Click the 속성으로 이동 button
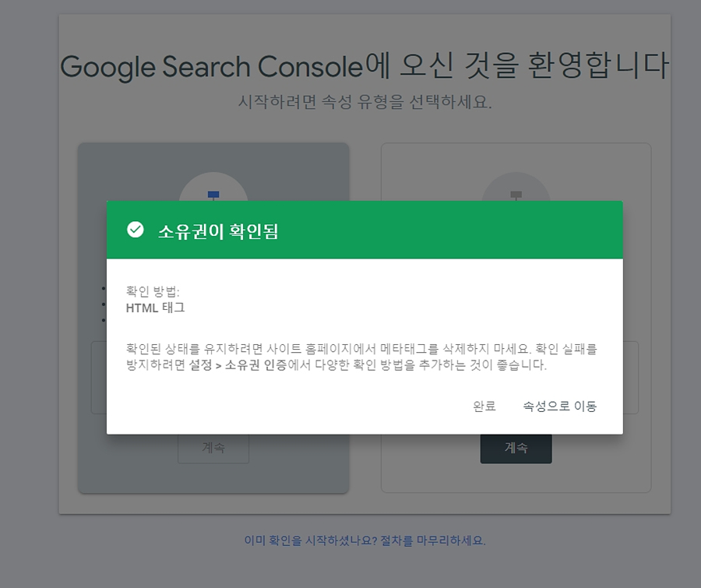This screenshot has height=588, width=701. tap(560, 406)
